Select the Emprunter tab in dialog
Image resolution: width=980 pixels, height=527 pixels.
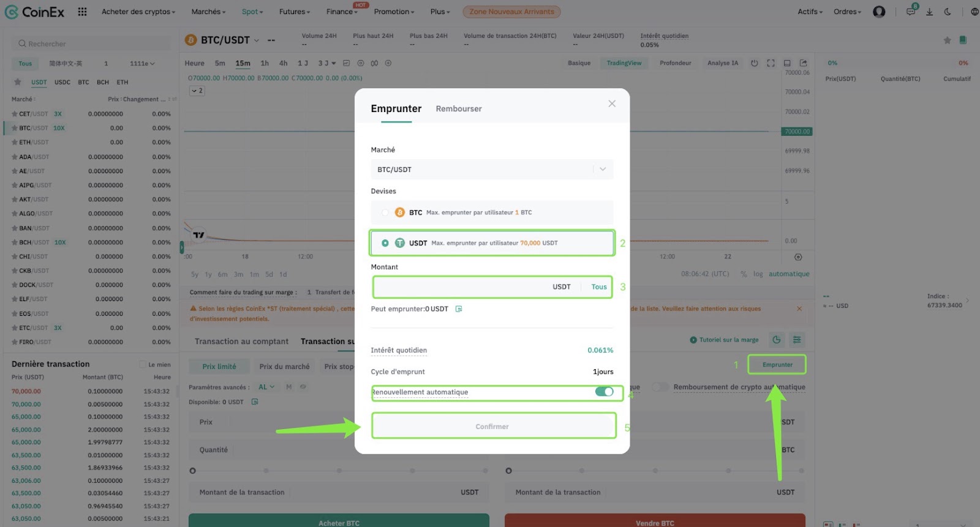pyautogui.click(x=396, y=108)
